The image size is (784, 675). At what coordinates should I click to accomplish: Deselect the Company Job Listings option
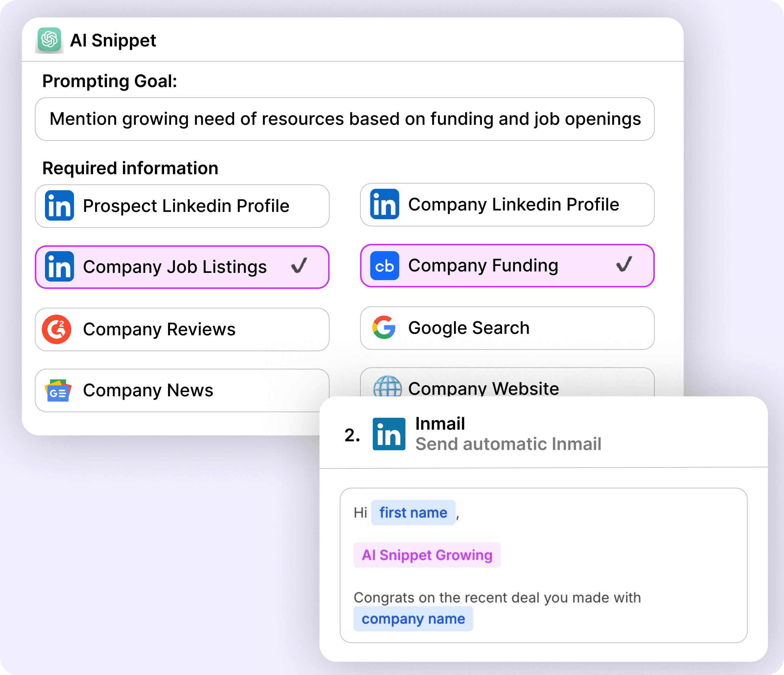point(182,267)
